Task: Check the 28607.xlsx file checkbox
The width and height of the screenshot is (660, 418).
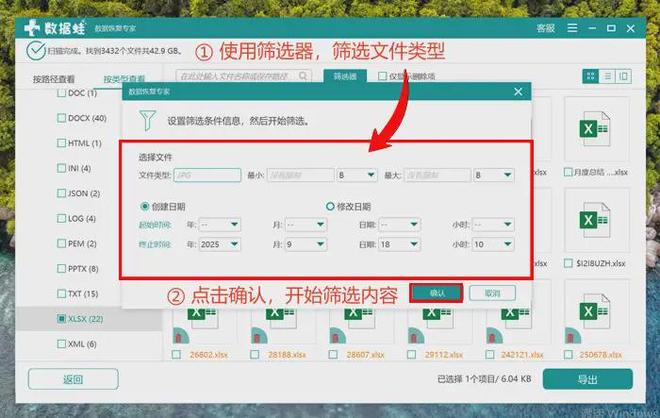Action: (333, 355)
